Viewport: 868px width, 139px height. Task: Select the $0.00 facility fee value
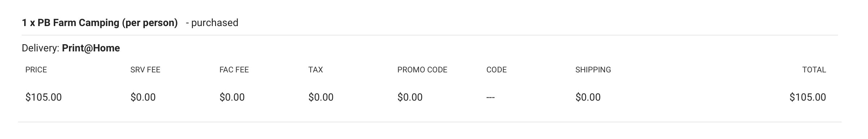click(232, 97)
